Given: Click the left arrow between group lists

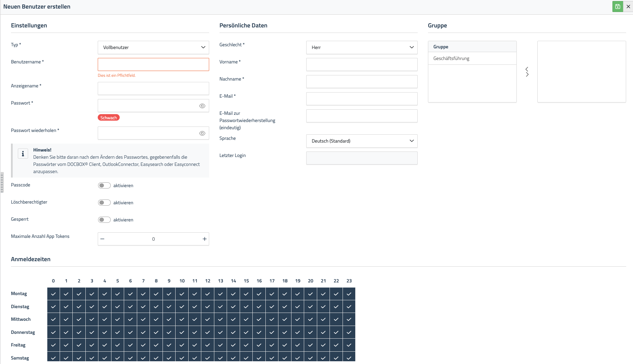Looking at the screenshot, I should 527,69.
